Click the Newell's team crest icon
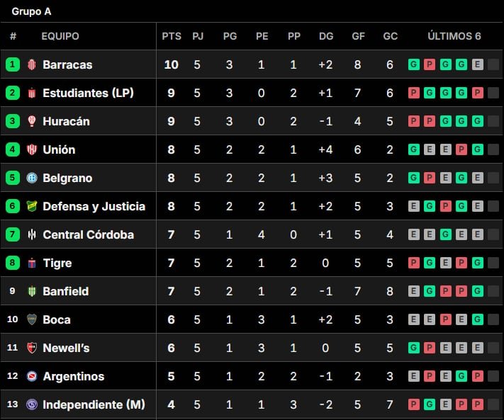Screen dimensions: 504x420 click(x=32, y=348)
